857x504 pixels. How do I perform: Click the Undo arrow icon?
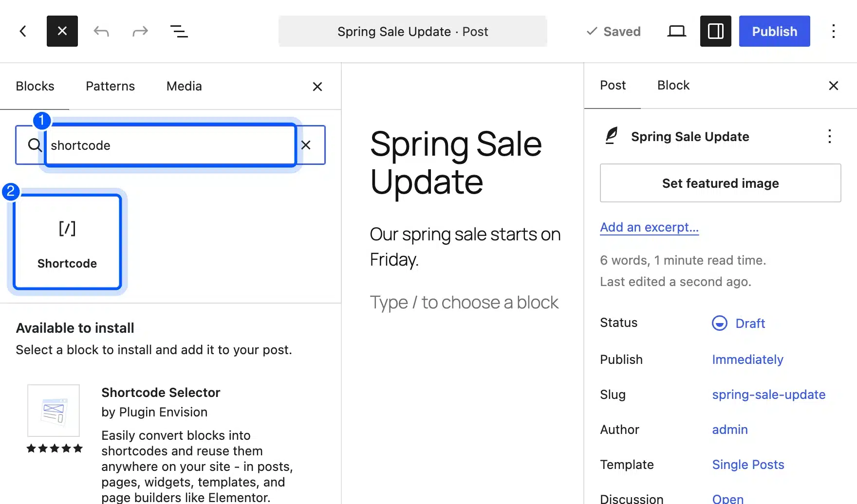101,32
